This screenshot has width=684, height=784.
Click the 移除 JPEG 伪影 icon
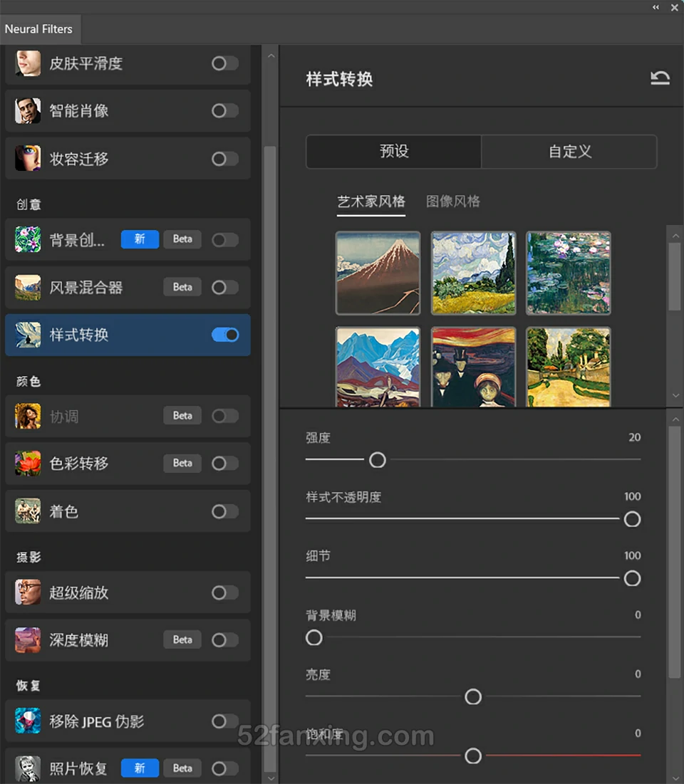click(x=28, y=721)
